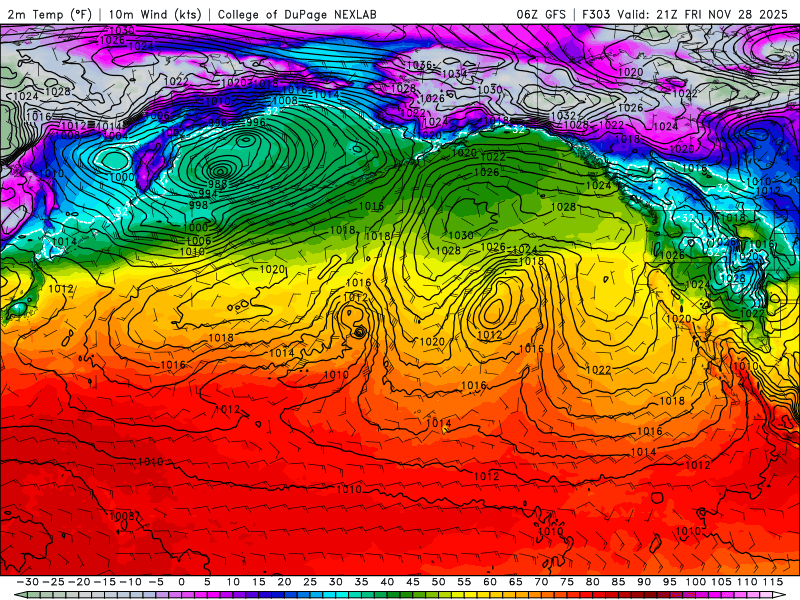Click the "996" pressure contour label
Image resolution: width=800 pixels, height=600 pixels.
[256, 122]
